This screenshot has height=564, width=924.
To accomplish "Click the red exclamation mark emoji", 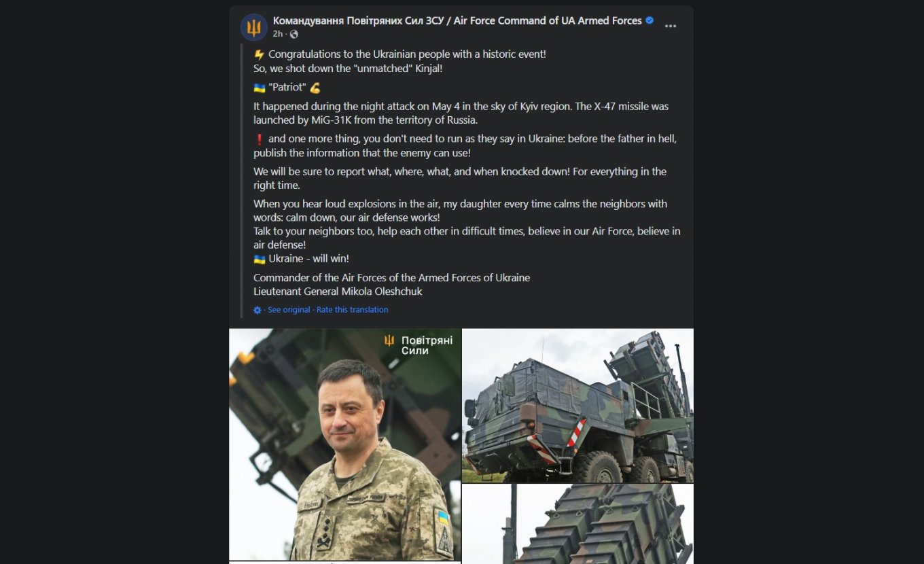I will [259, 139].
